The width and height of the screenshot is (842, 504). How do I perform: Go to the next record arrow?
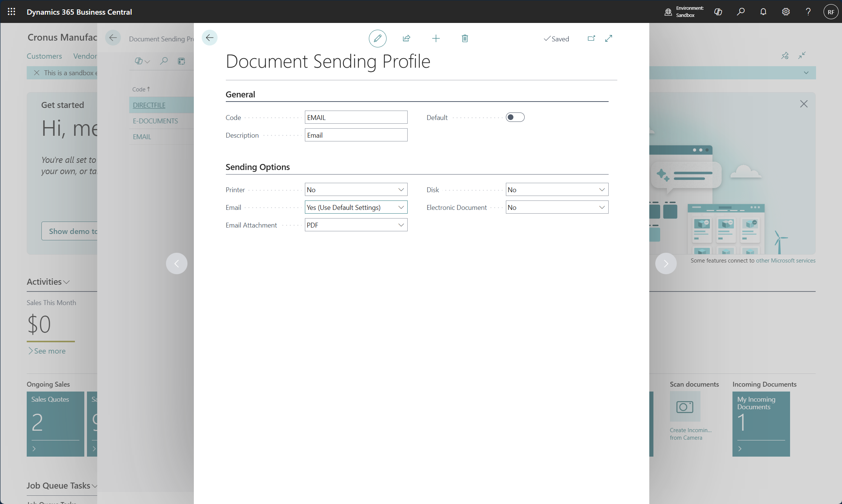tap(666, 263)
